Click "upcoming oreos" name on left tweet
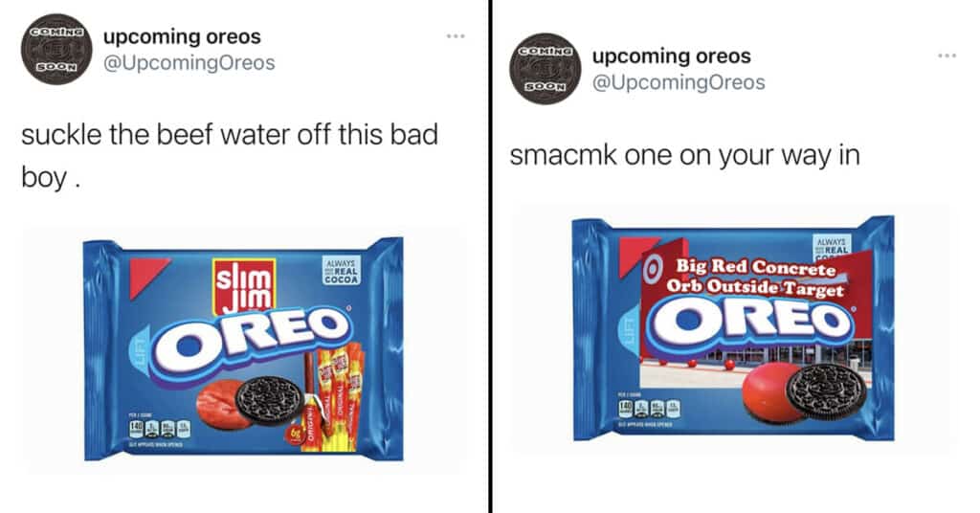This screenshot has height=513, width=980. 182,36
